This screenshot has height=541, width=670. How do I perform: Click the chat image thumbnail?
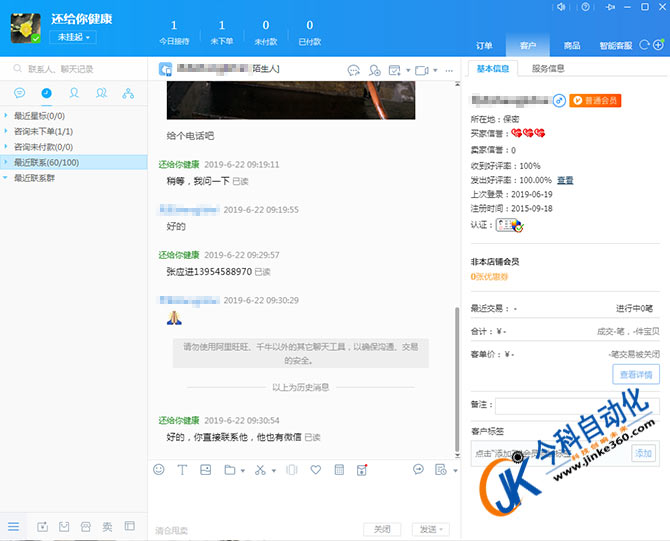click(291, 100)
